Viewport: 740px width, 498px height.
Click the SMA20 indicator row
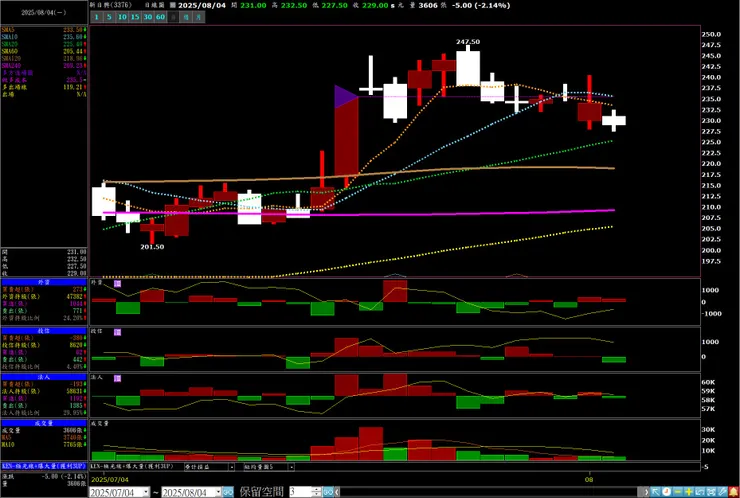click(44, 44)
